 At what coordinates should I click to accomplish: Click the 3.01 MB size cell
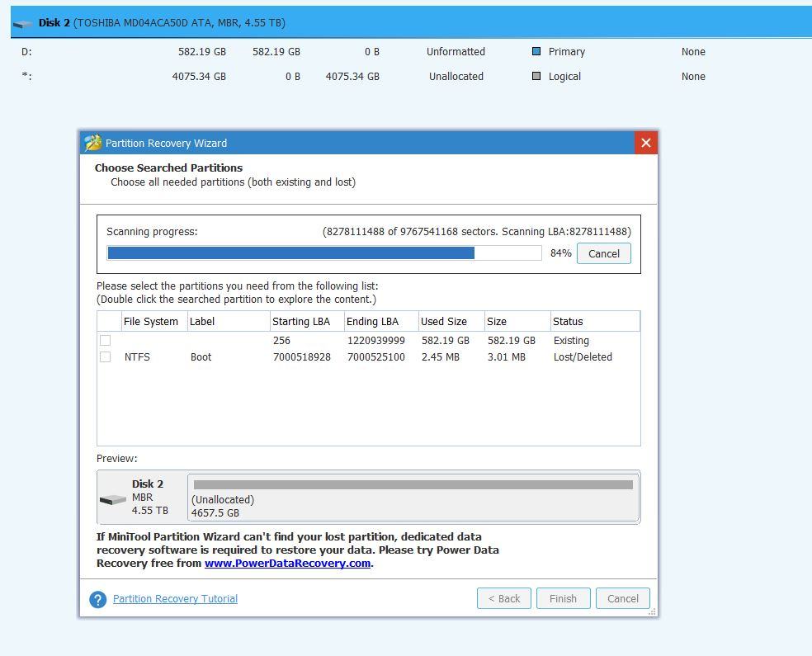pyautogui.click(x=506, y=356)
